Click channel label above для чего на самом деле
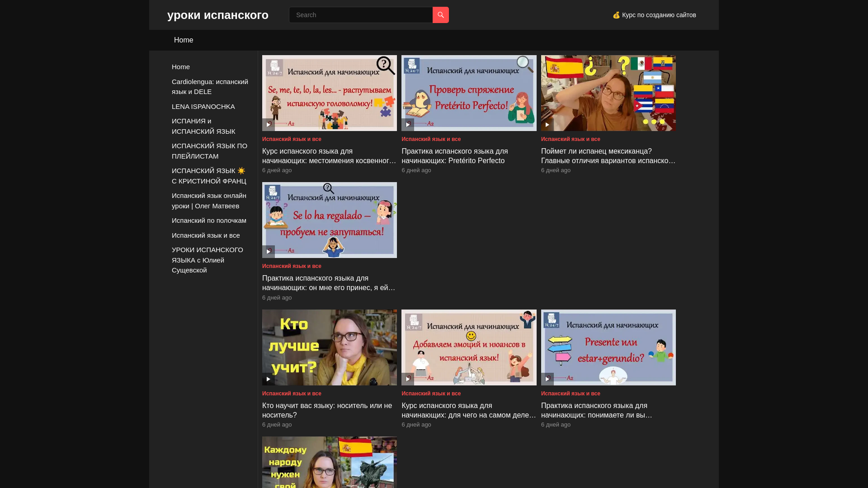 coord(431,394)
